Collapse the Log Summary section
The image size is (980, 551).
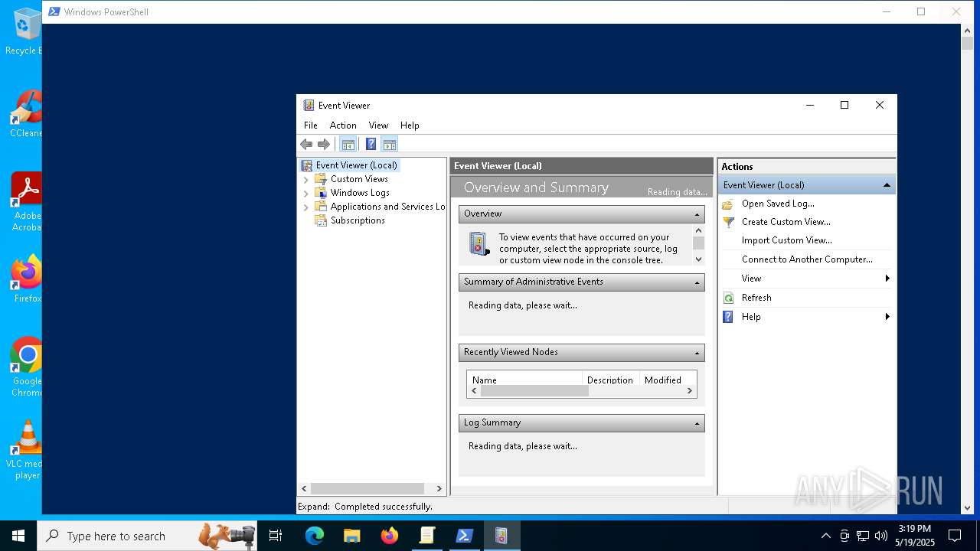pyautogui.click(x=697, y=423)
